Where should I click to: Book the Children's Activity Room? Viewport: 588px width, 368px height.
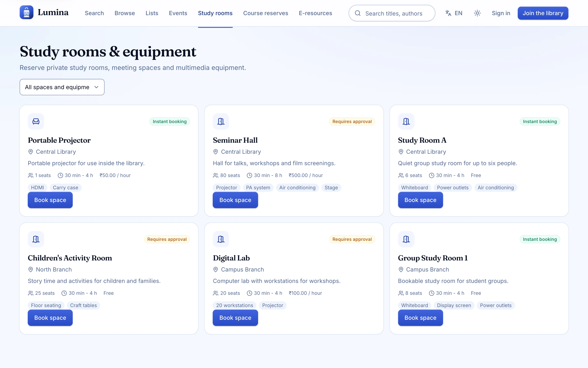pos(50,318)
